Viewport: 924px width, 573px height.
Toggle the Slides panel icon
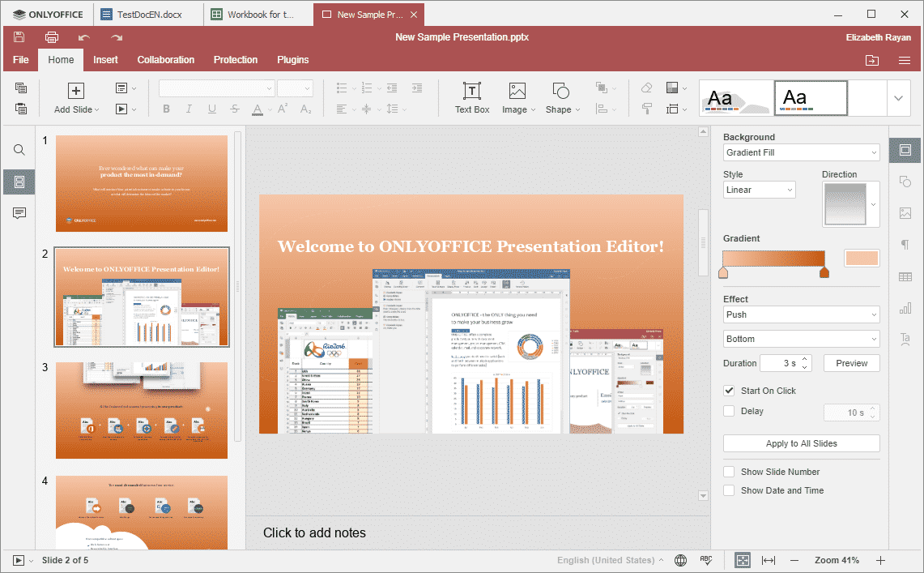19,182
